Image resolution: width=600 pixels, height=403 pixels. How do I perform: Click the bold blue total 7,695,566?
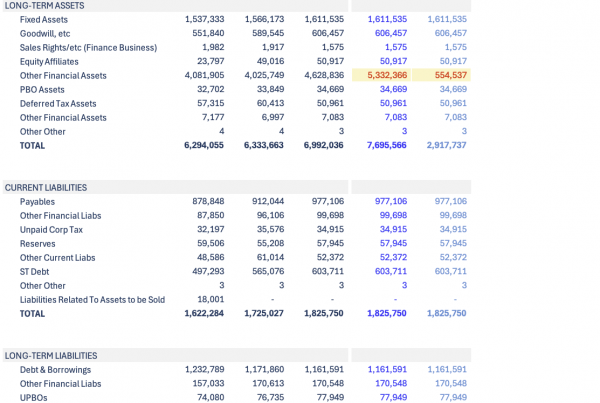click(x=386, y=145)
